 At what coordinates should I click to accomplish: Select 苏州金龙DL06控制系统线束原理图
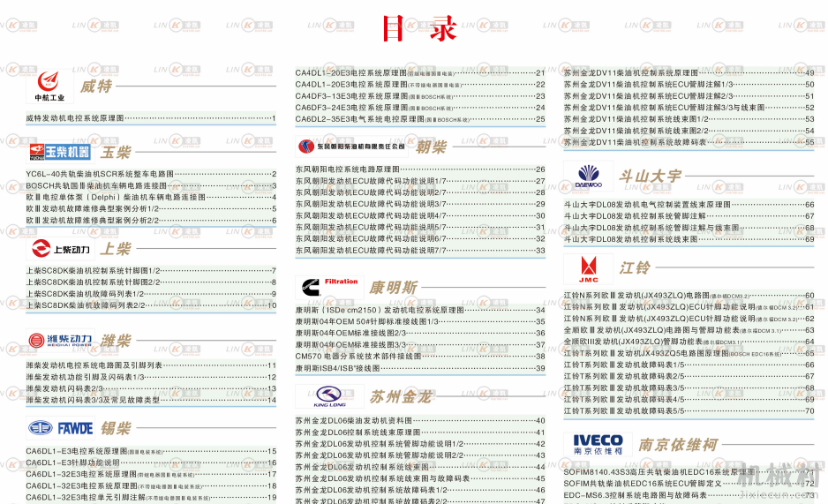pos(420,433)
